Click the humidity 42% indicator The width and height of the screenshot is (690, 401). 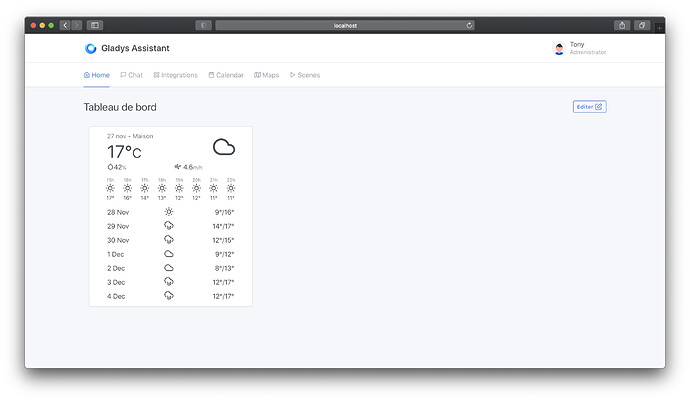point(117,167)
